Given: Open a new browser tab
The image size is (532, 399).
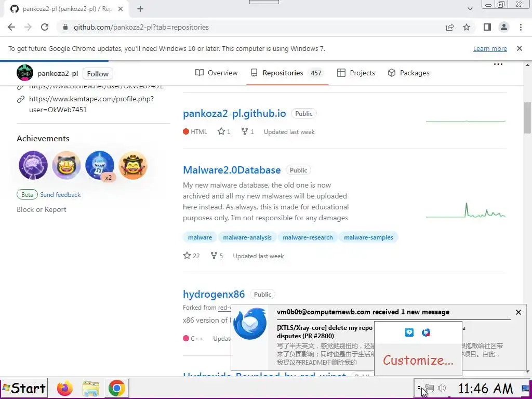Looking at the screenshot, I should 140,9.
